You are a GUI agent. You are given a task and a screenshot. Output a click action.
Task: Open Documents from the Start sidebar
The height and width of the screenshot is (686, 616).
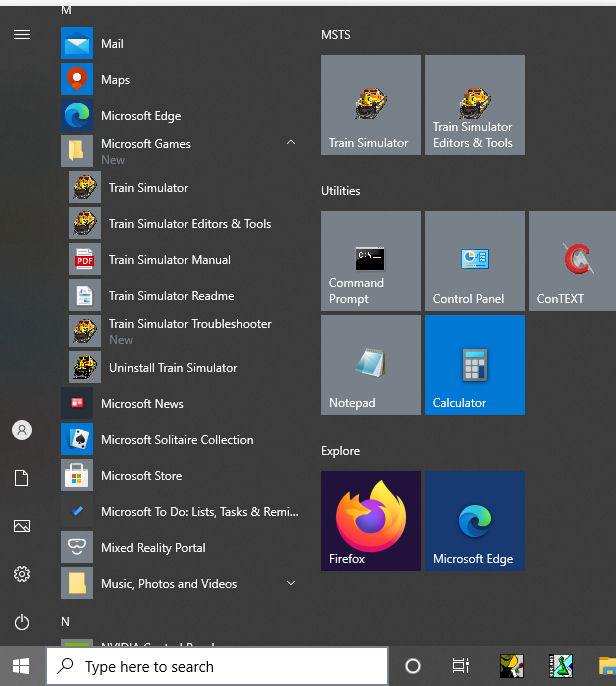pos(22,478)
